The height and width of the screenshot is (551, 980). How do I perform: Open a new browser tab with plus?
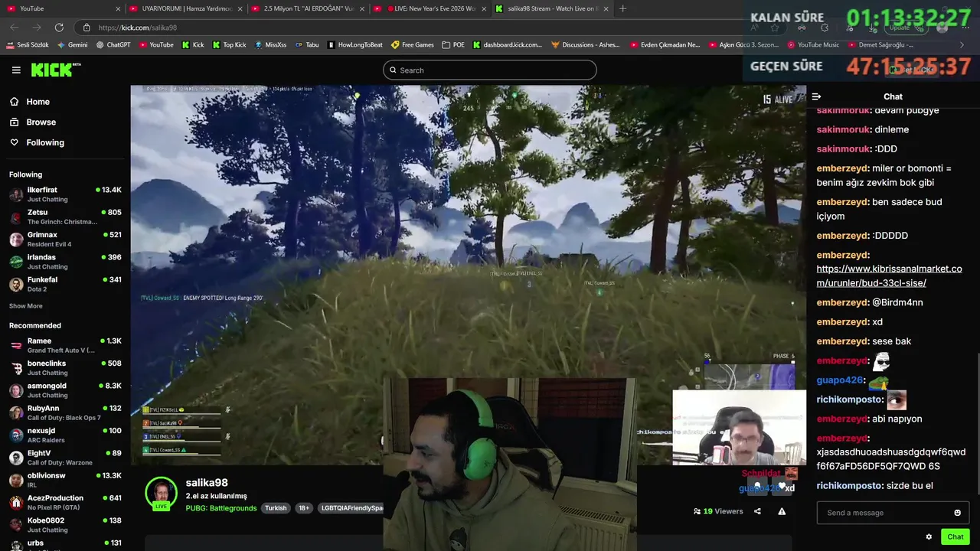(x=622, y=8)
